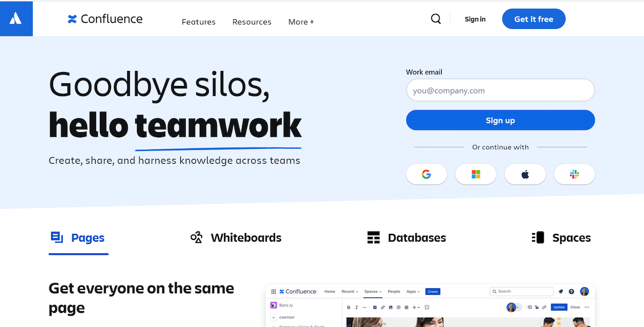Open the insert plus dropdown in preview toolbar
The image size is (644, 327).
pos(416,307)
